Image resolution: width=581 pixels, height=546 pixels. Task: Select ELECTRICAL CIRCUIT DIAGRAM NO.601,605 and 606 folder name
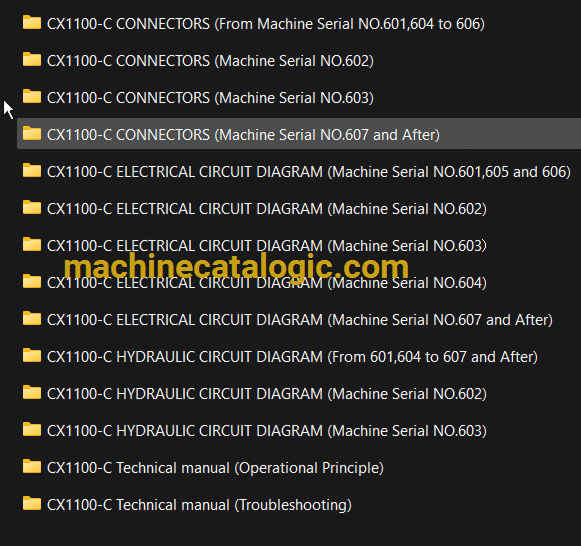click(x=309, y=172)
